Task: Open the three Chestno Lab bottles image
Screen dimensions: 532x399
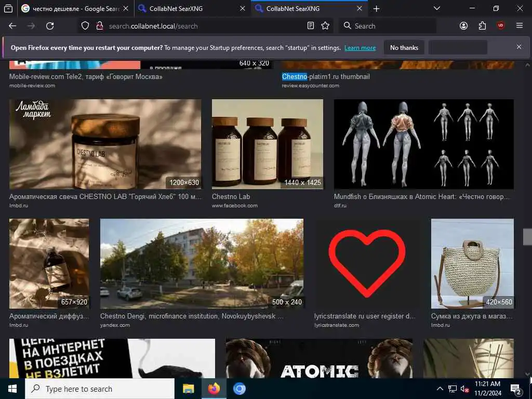Action: coord(268,144)
